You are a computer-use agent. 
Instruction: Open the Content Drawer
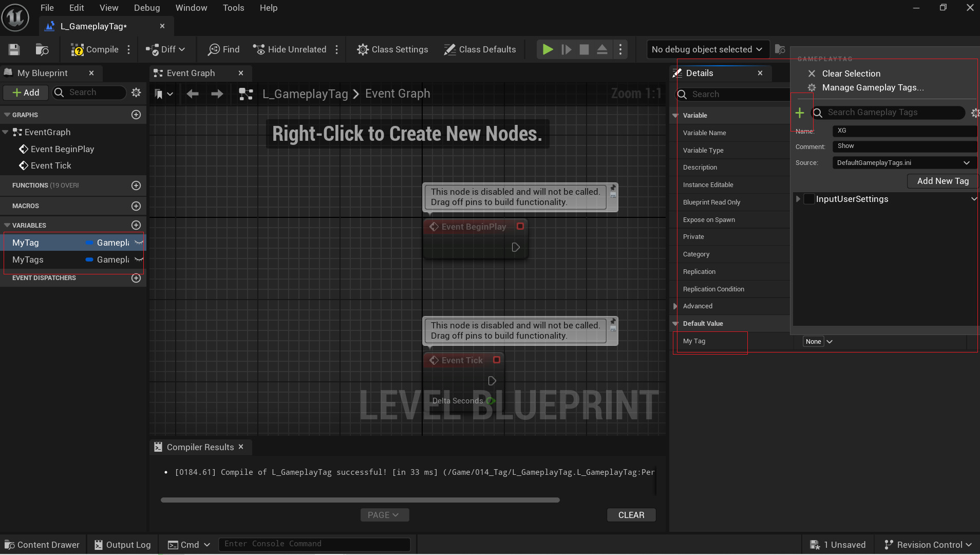click(x=42, y=545)
